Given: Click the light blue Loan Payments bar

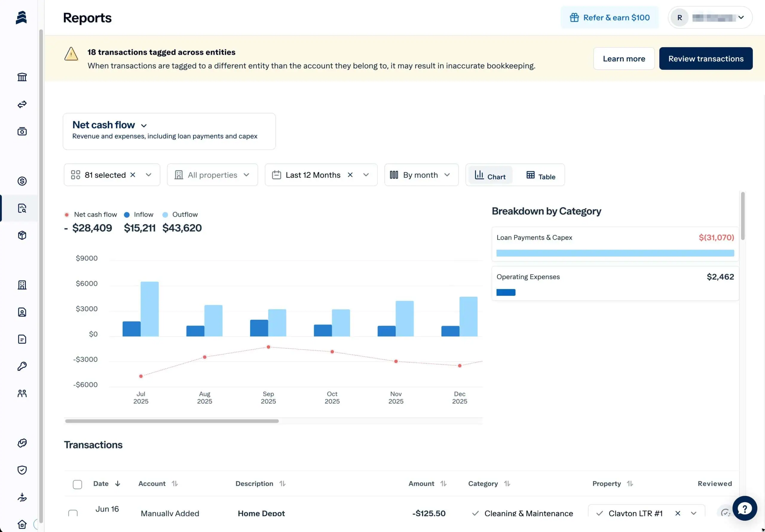Looking at the screenshot, I should pos(615,253).
